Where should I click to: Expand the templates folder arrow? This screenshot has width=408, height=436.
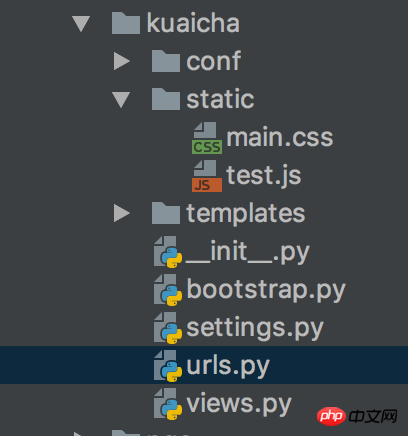(x=122, y=213)
